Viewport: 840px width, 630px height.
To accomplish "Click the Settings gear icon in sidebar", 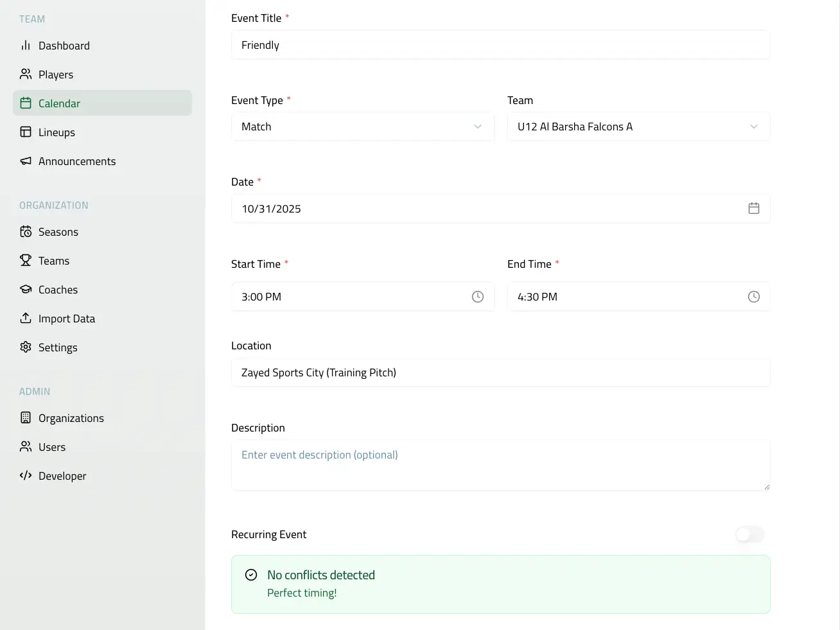I will point(26,347).
